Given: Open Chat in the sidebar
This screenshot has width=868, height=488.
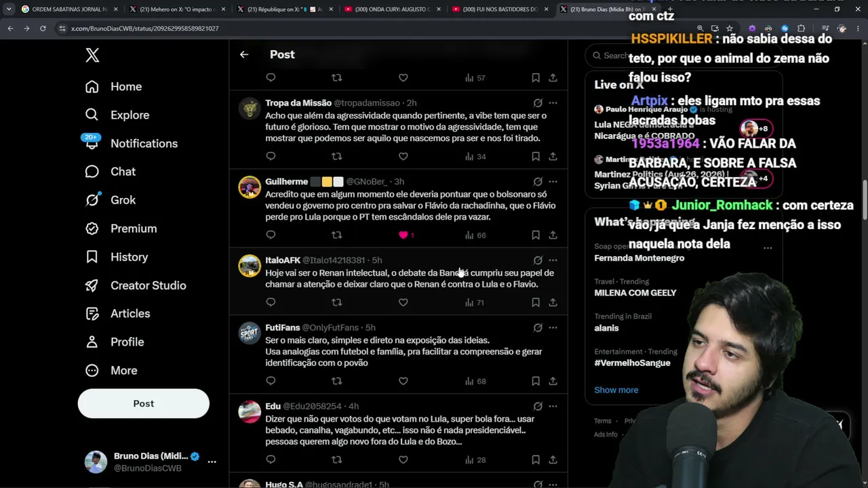Looking at the screenshot, I should tap(110, 171).
